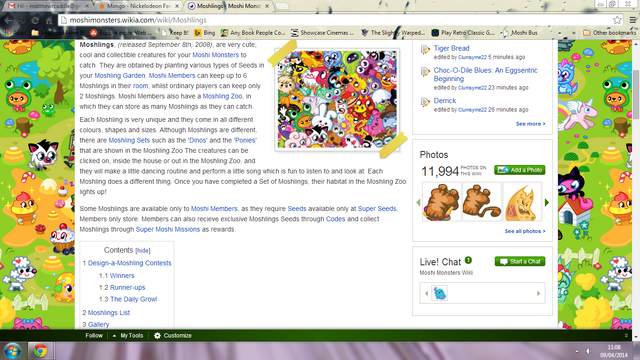Image resolution: width=640 pixels, height=360 pixels.
Task: Open the Moshi Bus bookmark
Action: [x=520, y=33]
